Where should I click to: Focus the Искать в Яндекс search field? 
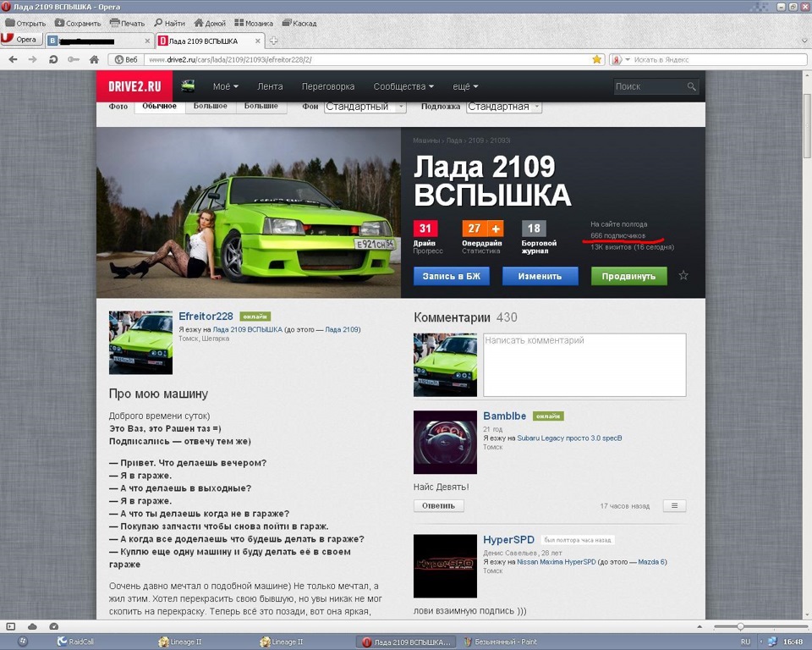point(717,59)
